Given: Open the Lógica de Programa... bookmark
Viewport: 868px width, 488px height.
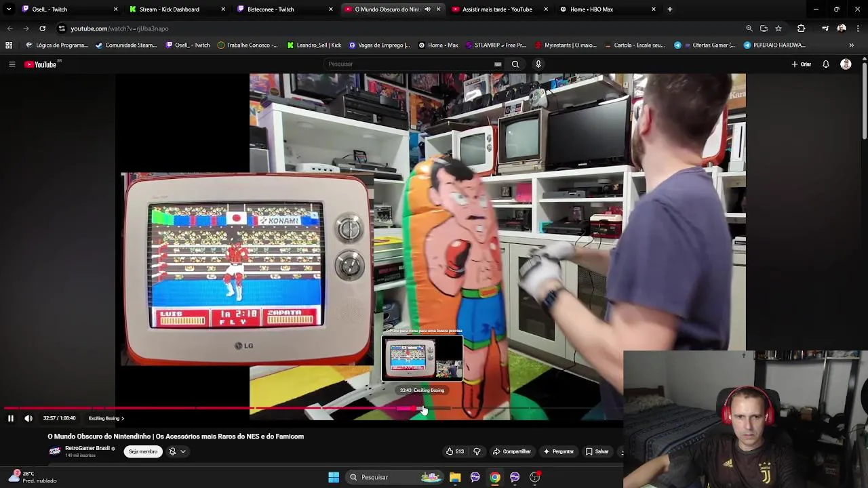Looking at the screenshot, I should (x=57, y=45).
